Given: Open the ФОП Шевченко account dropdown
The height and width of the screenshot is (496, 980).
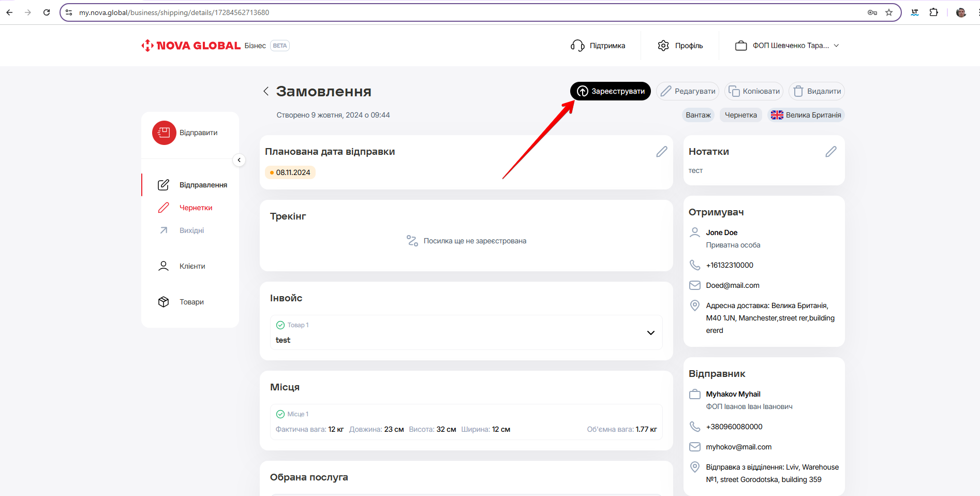Looking at the screenshot, I should (x=787, y=46).
